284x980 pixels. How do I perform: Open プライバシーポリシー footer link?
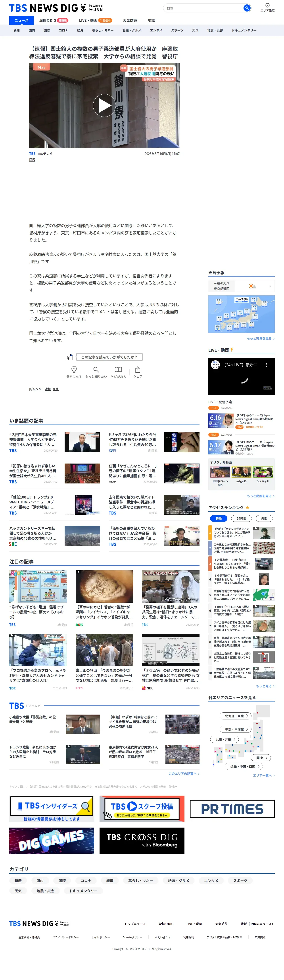(x=65, y=937)
